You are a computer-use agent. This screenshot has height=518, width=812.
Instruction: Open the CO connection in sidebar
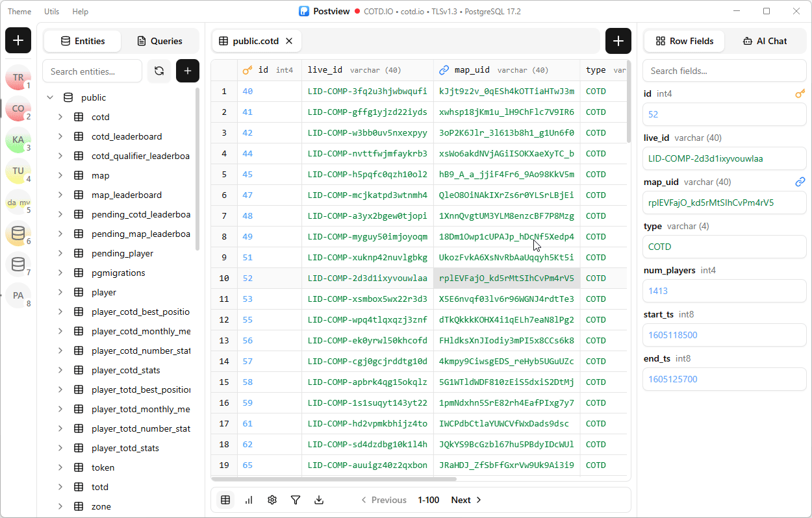click(18, 109)
